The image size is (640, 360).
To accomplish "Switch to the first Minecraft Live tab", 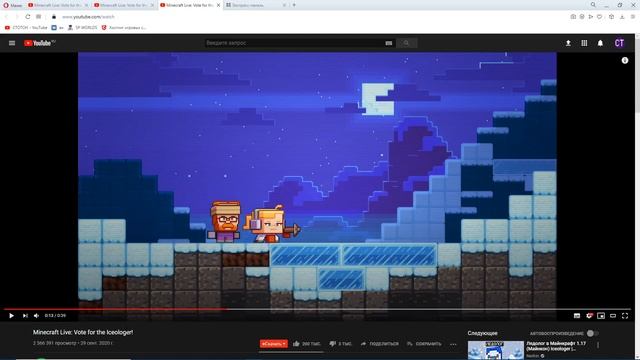I will point(58,5).
